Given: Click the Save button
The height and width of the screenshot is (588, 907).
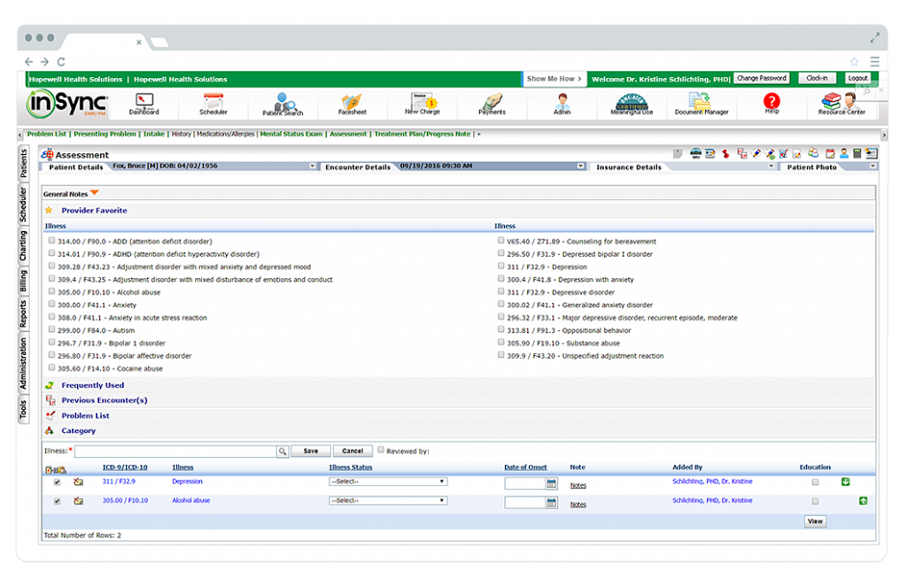Looking at the screenshot, I should (x=310, y=451).
